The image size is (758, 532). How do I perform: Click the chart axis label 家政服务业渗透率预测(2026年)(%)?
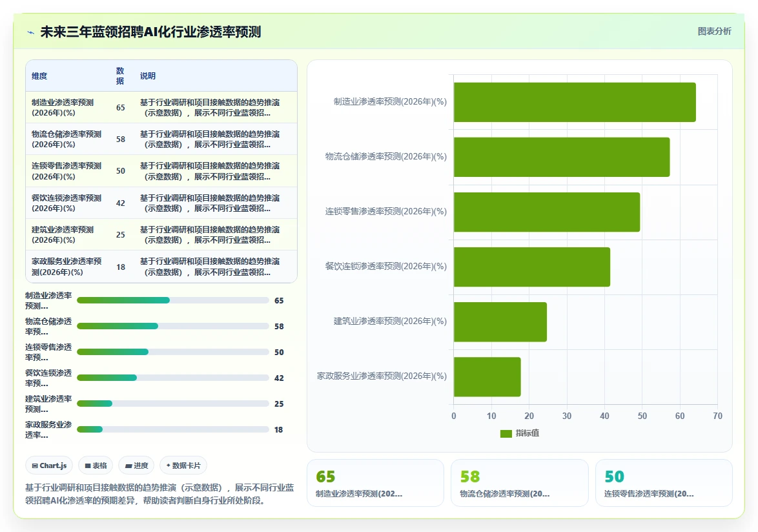[x=382, y=376]
